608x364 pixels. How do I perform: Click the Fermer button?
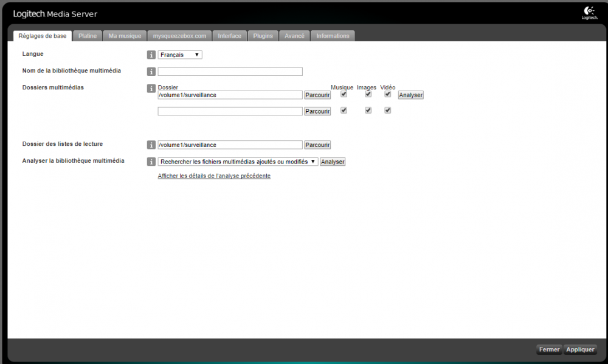549,349
